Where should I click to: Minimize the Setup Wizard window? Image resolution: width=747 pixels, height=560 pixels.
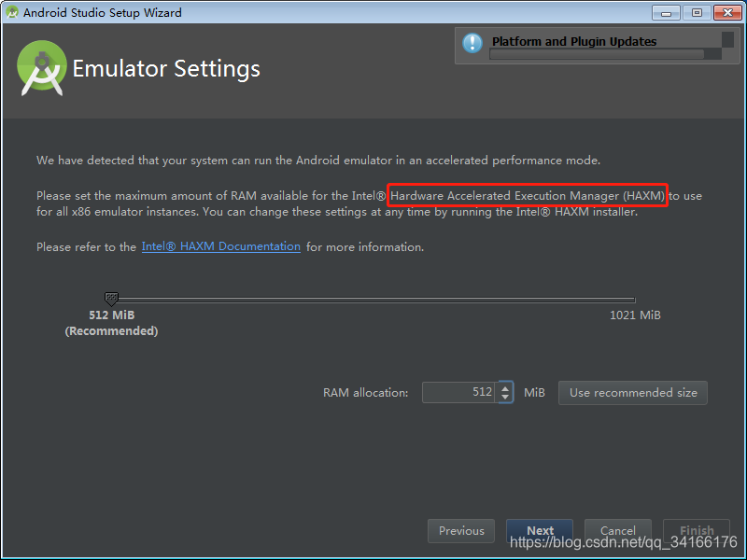666,13
